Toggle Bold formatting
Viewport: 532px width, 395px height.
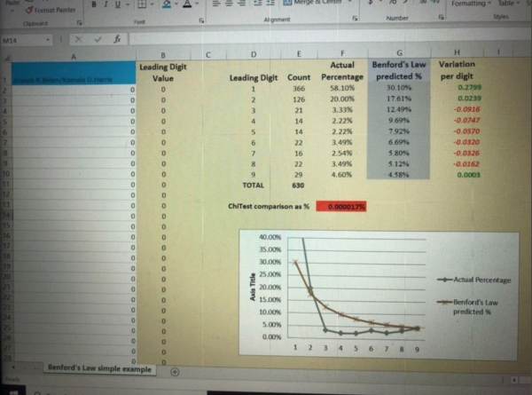coord(91,6)
